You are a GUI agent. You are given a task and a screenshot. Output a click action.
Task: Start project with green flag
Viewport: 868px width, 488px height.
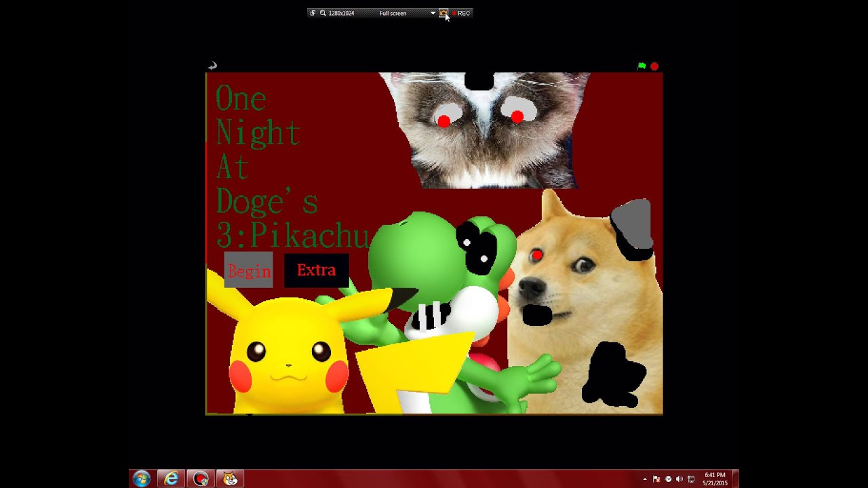642,66
